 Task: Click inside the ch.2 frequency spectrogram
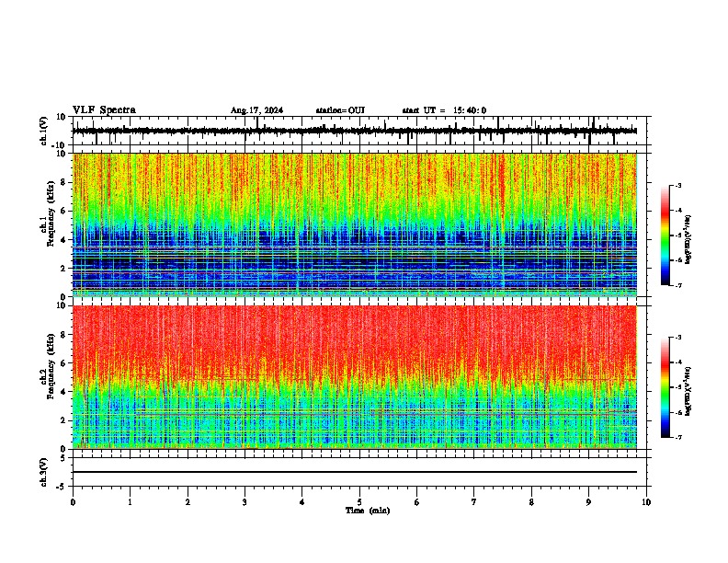coord(355,377)
